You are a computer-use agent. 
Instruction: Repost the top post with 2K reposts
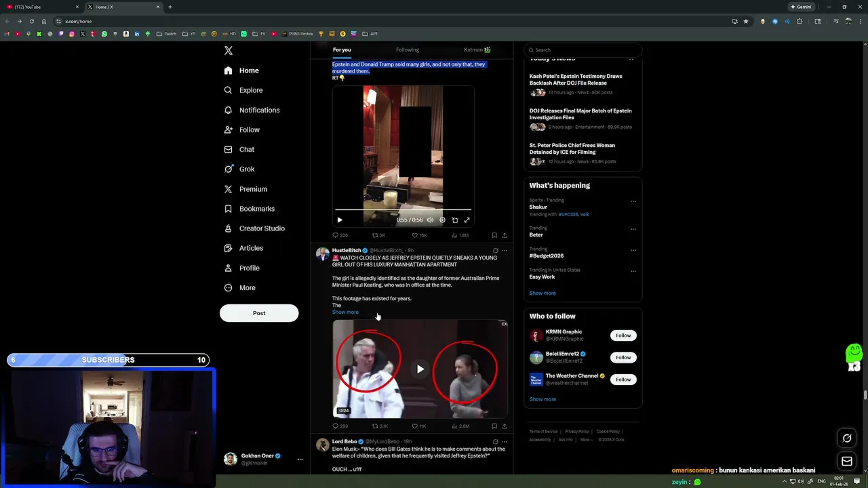coord(378,235)
